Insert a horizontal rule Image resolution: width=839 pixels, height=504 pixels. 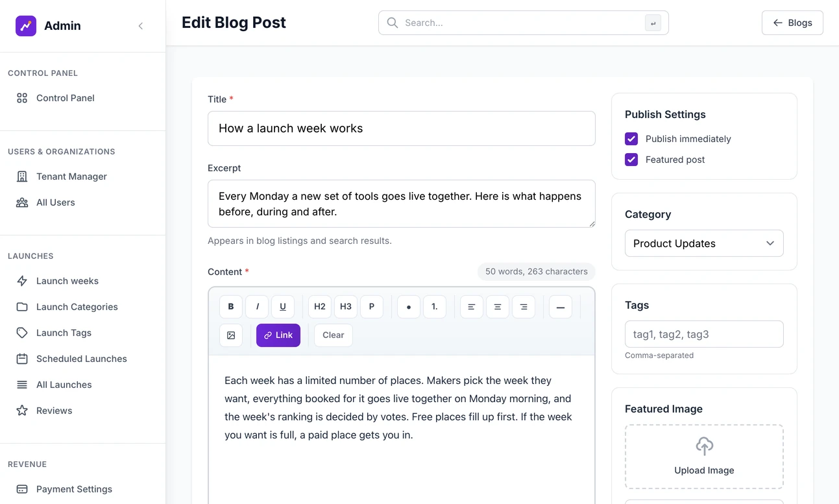pyautogui.click(x=561, y=307)
